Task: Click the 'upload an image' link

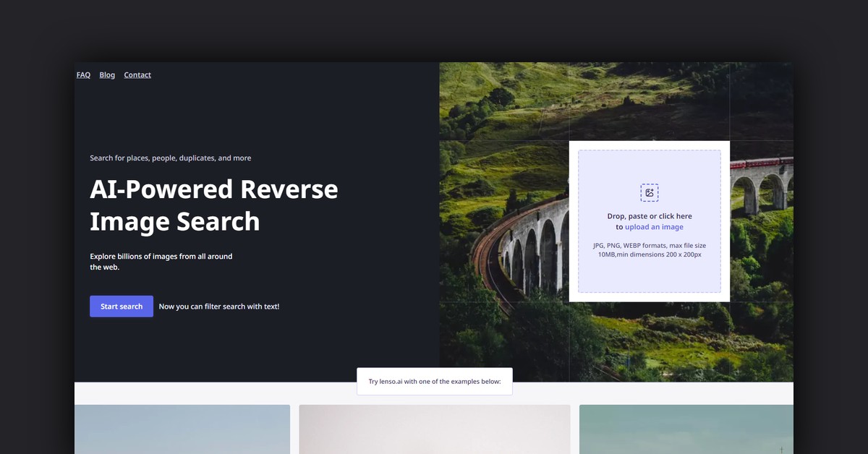Action: pyautogui.click(x=654, y=227)
